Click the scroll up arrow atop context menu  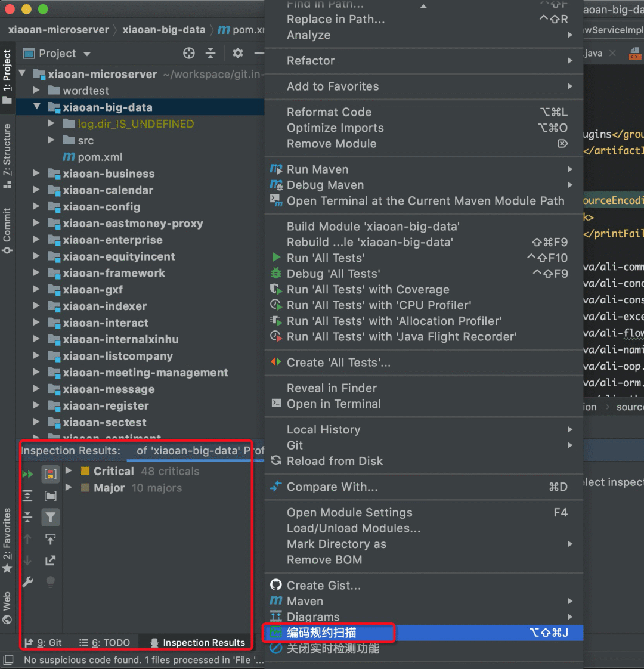point(423,6)
